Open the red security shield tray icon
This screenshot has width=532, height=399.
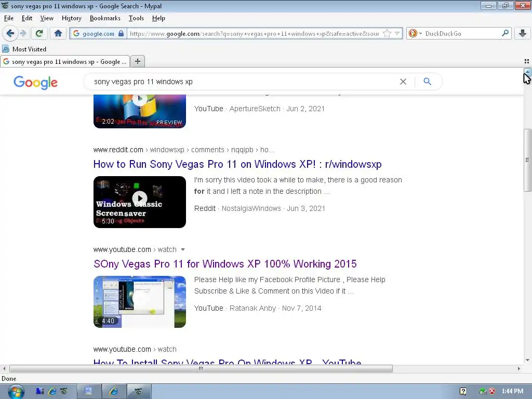492,391
